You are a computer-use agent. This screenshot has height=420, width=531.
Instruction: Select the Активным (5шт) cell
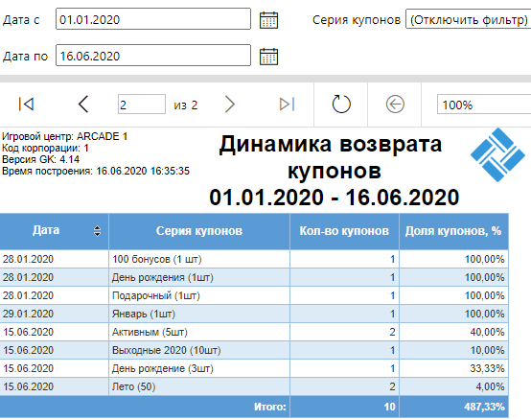pos(199,333)
